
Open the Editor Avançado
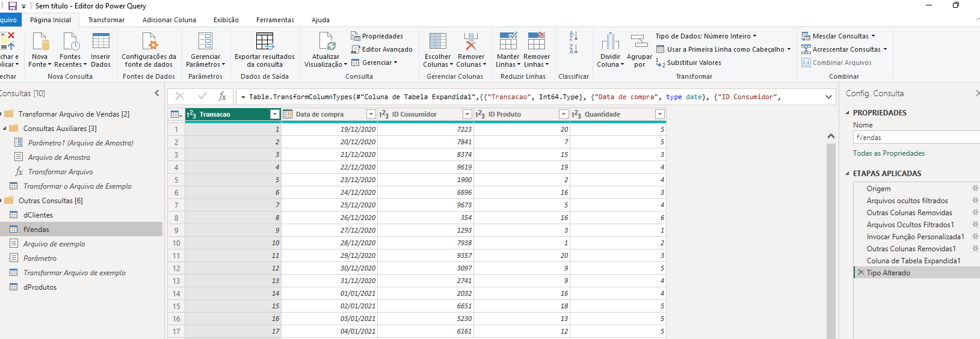(381, 49)
